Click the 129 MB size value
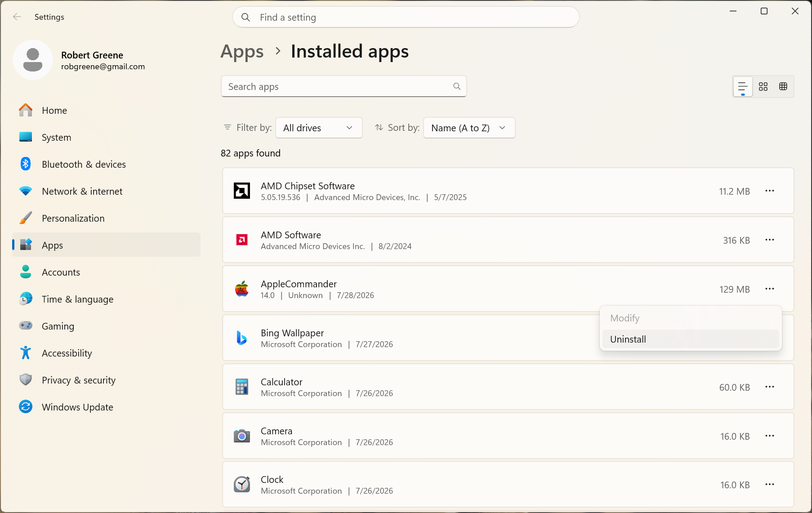This screenshot has width=812, height=513. 734,289
